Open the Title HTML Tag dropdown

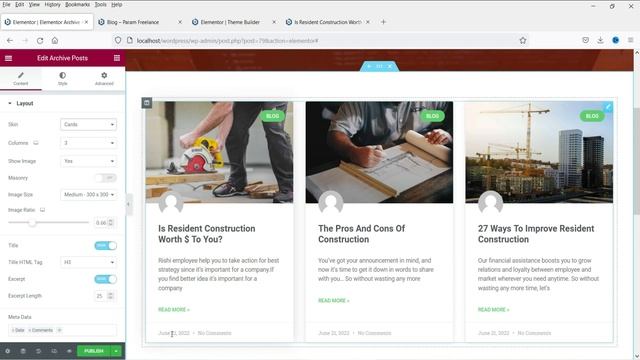(x=88, y=262)
